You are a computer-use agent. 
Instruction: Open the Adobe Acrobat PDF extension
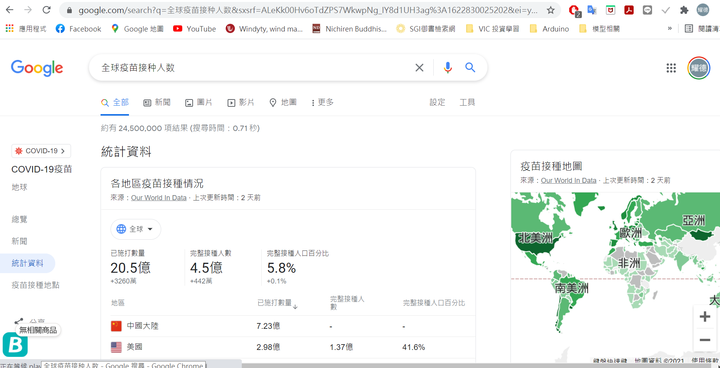pos(629,10)
